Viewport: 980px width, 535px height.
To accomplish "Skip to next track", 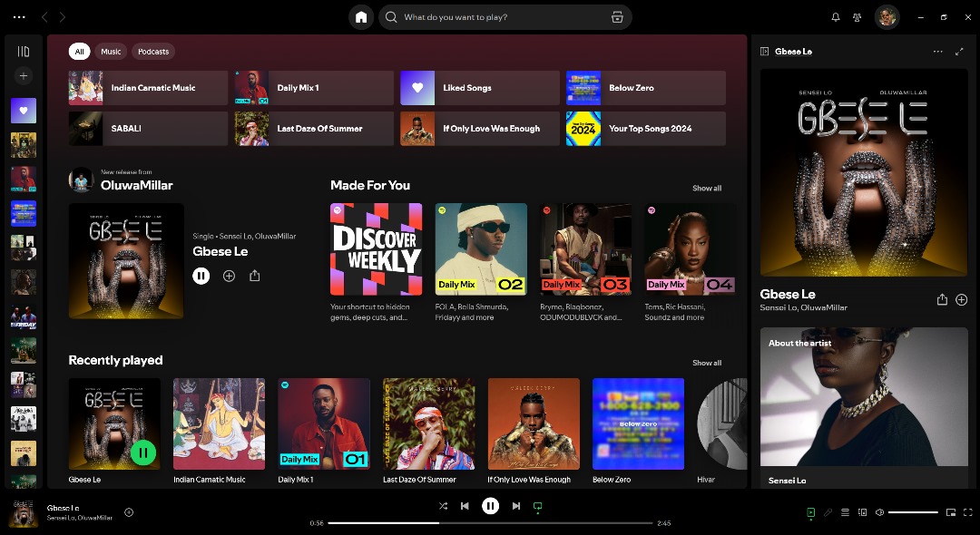I will click(x=516, y=506).
